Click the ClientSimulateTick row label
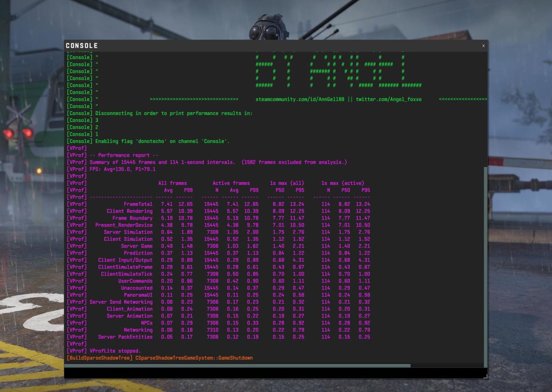The height and width of the screenshot is (392, 552). point(127,274)
